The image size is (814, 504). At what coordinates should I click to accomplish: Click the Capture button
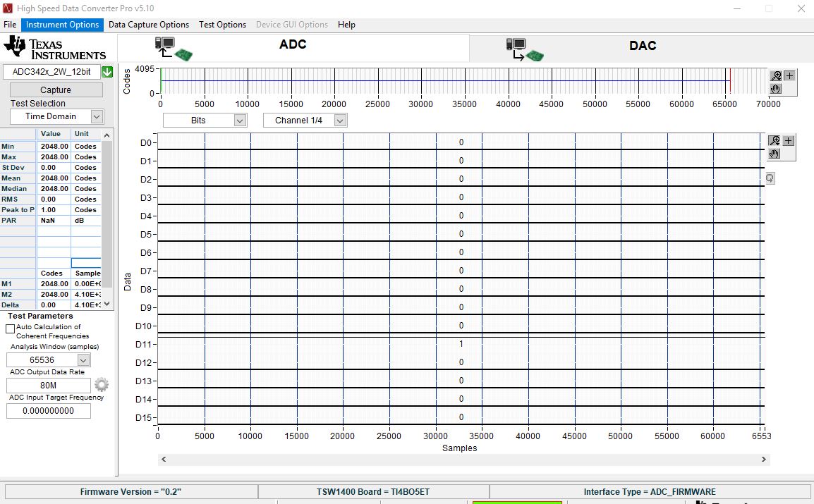coord(56,90)
